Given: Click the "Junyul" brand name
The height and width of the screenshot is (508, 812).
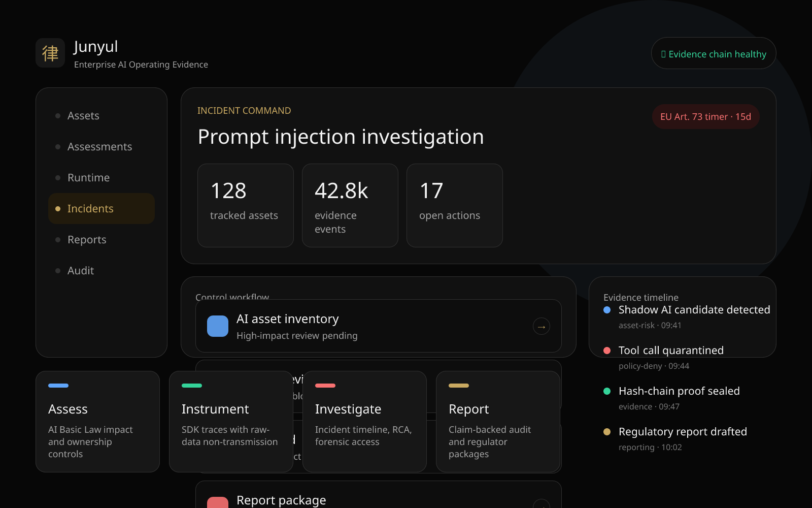Looking at the screenshot, I should 96,47.
